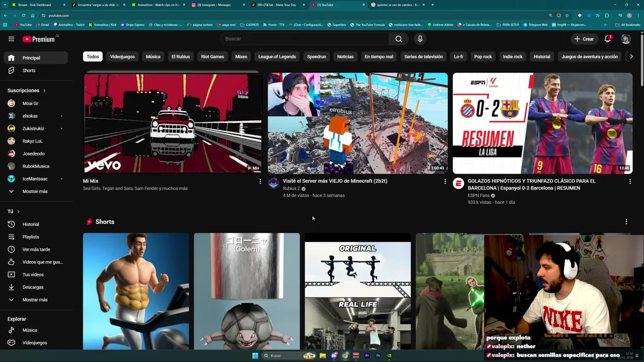Select the El Rubius filter chip
The image size is (644, 362).
181,57
